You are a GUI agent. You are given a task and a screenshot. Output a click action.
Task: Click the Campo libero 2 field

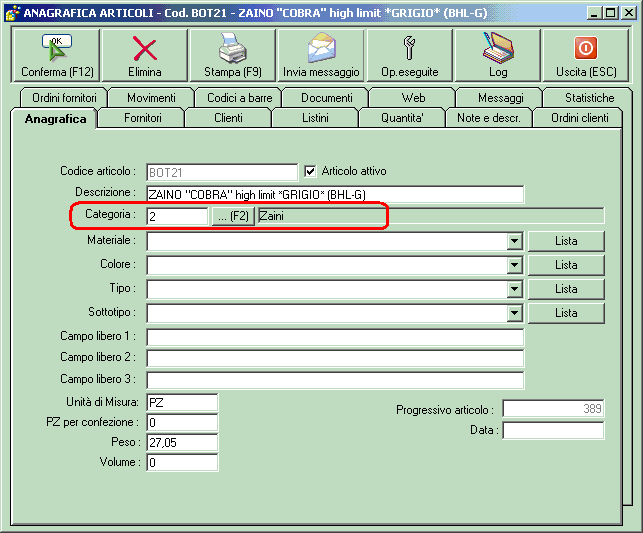click(335, 358)
